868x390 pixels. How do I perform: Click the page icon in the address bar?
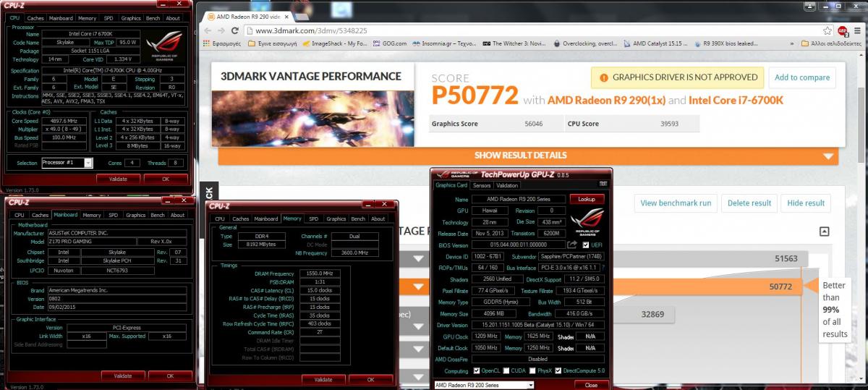pyautogui.click(x=250, y=31)
